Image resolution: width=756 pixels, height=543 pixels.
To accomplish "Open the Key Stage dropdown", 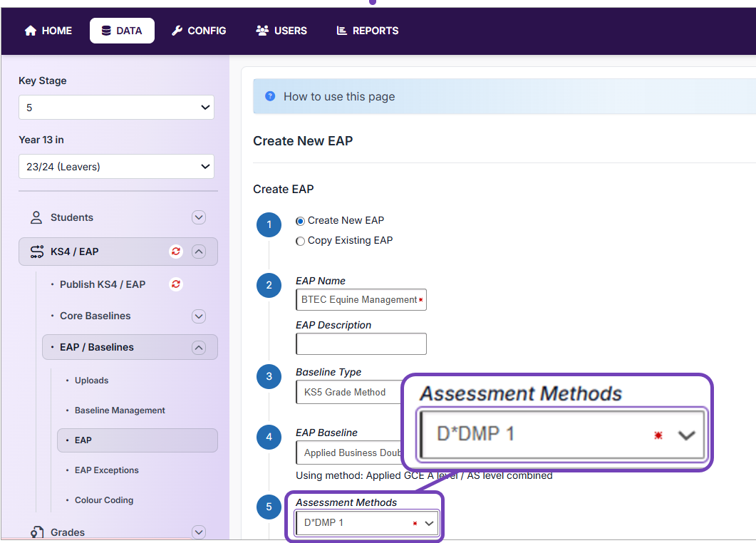I will point(116,108).
